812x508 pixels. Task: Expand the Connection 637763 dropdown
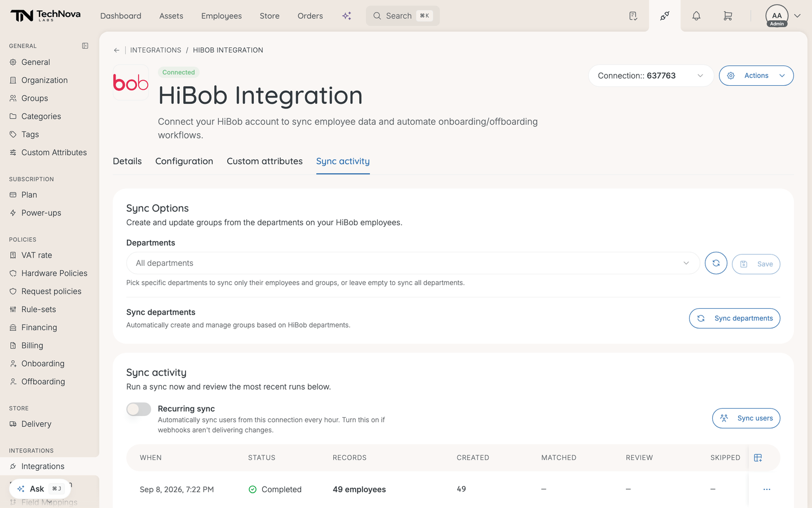[x=651, y=76]
